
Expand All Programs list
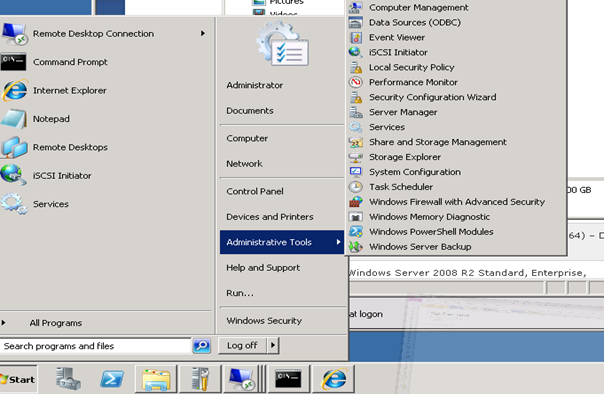click(x=56, y=323)
